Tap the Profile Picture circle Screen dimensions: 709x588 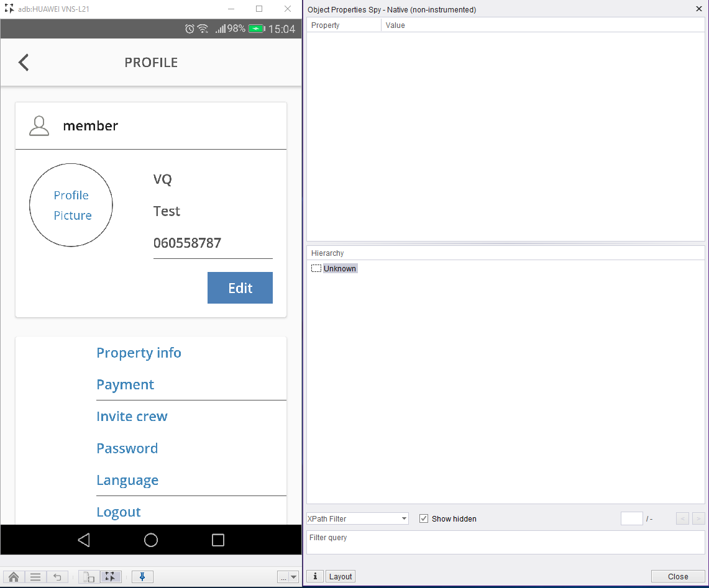tap(71, 205)
